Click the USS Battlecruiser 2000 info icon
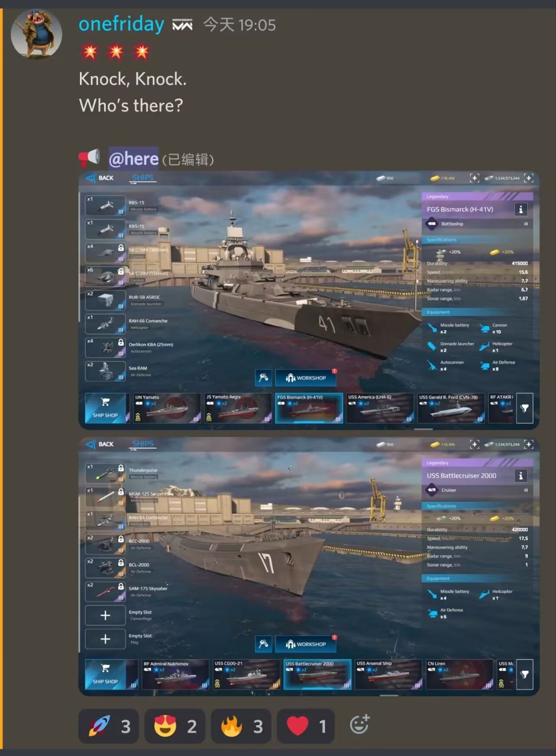This screenshot has width=556, height=756. click(x=521, y=475)
